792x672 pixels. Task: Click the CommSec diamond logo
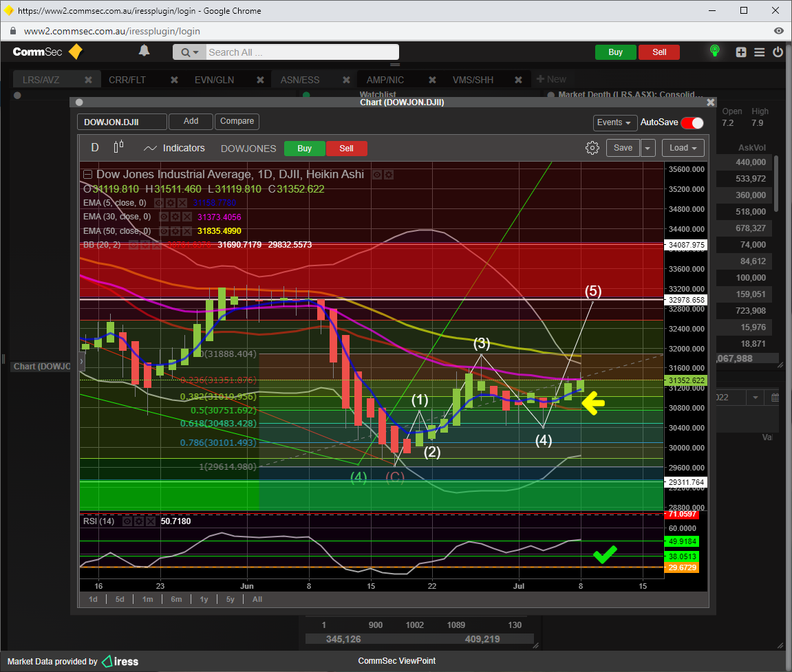[75, 52]
